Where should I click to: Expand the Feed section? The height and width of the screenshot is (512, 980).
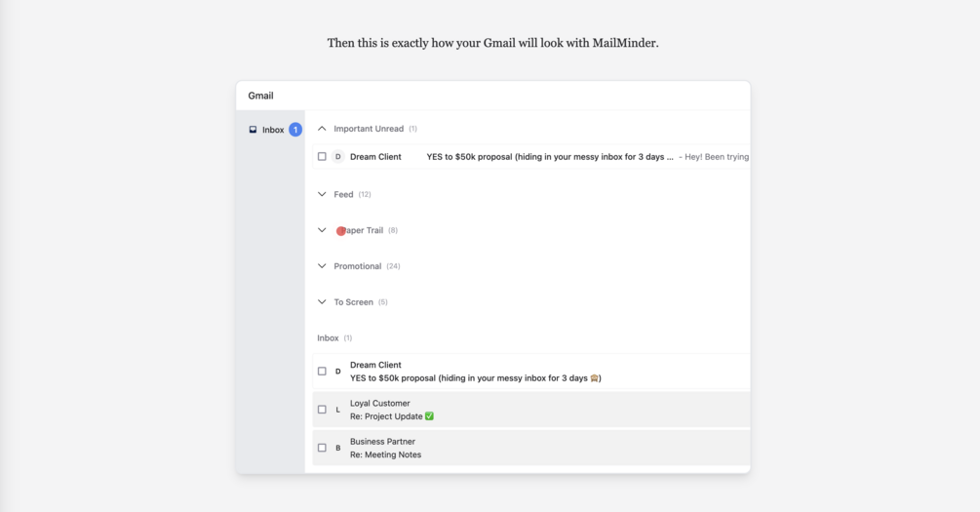(322, 194)
